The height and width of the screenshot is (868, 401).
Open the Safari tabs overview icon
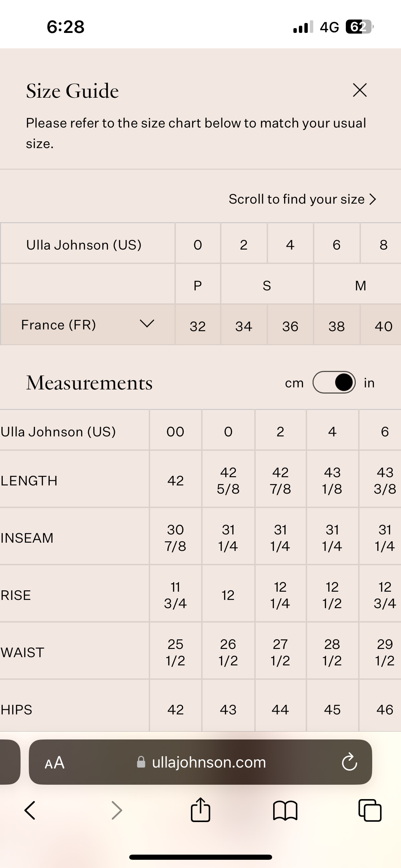click(370, 810)
